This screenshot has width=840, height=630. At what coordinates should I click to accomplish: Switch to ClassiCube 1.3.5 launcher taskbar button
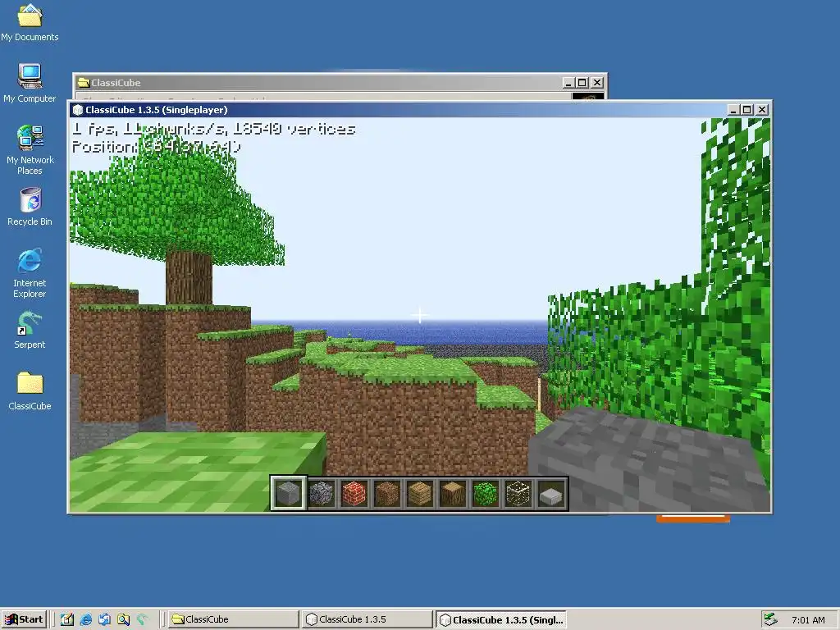click(x=367, y=619)
